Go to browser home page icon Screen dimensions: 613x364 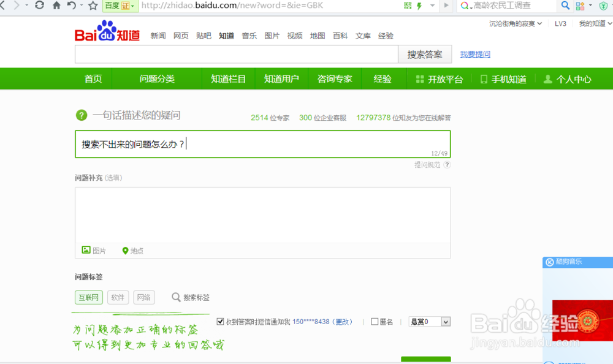[x=56, y=6]
